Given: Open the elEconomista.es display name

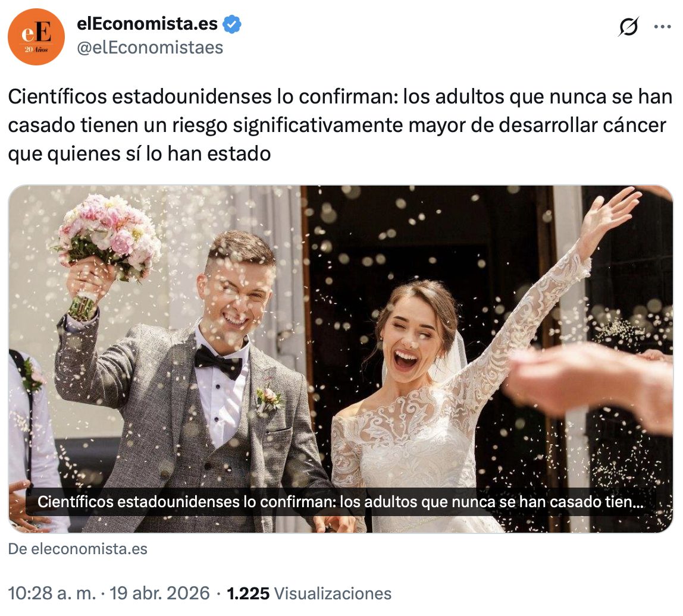Looking at the screenshot, I should click(x=147, y=24).
